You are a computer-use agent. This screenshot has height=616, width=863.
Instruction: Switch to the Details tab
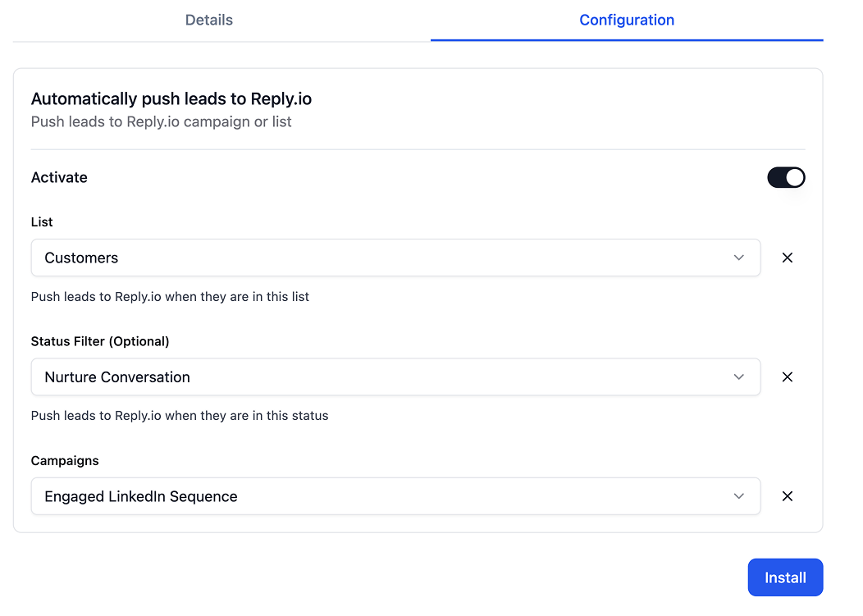[208, 20]
